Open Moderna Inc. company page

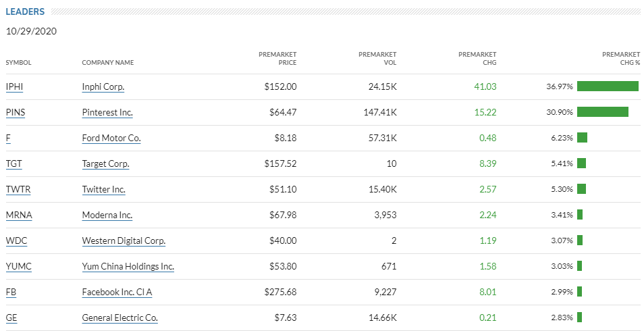(x=107, y=215)
